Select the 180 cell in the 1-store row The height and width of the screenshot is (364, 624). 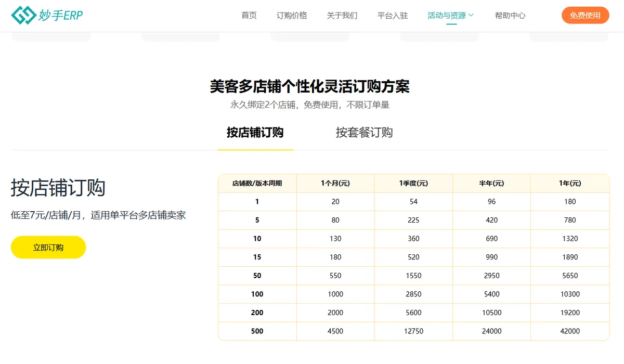point(570,202)
